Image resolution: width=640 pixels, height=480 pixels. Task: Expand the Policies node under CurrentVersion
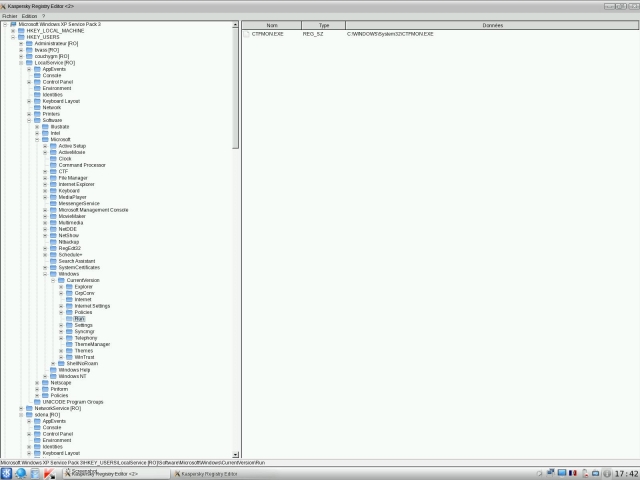[61, 312]
